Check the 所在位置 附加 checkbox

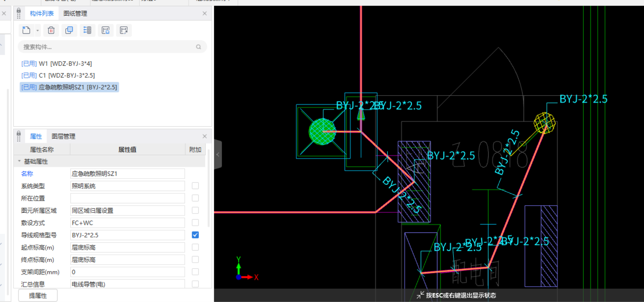[x=195, y=198]
